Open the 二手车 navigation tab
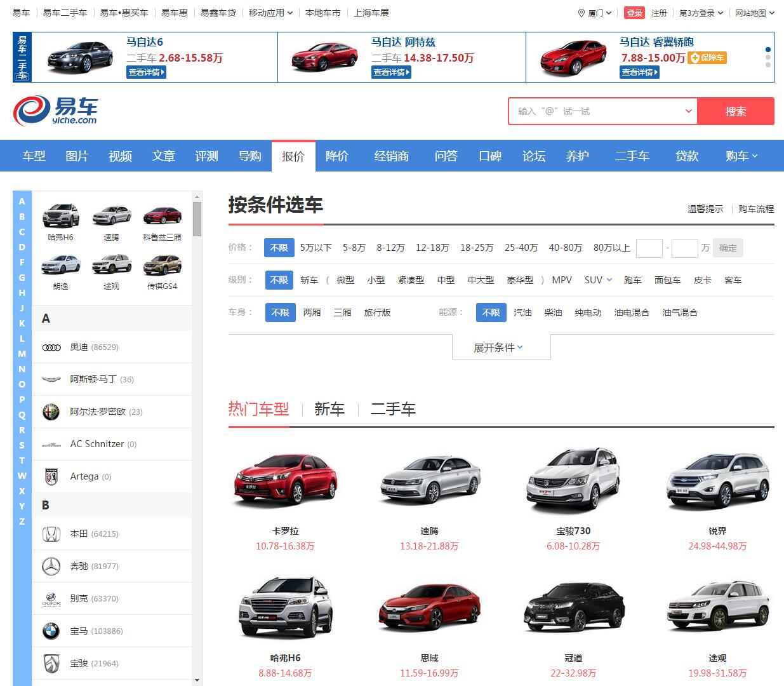The width and height of the screenshot is (784, 686). coord(632,156)
